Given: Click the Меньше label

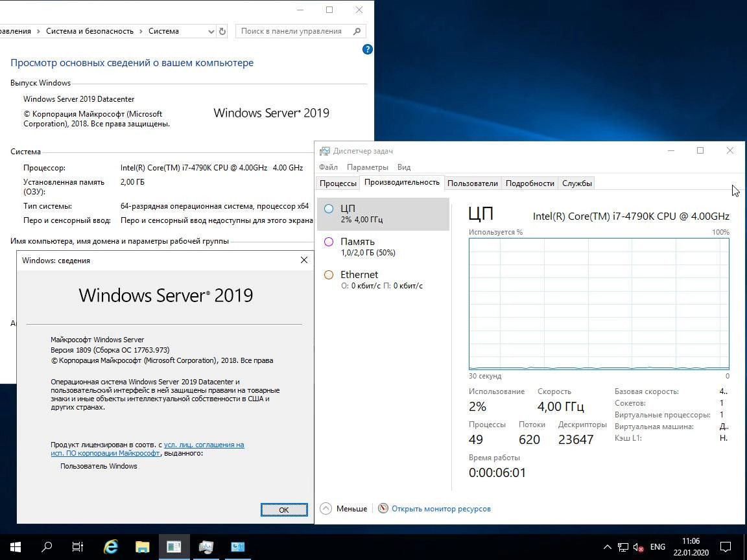Looking at the screenshot, I should point(351,509).
